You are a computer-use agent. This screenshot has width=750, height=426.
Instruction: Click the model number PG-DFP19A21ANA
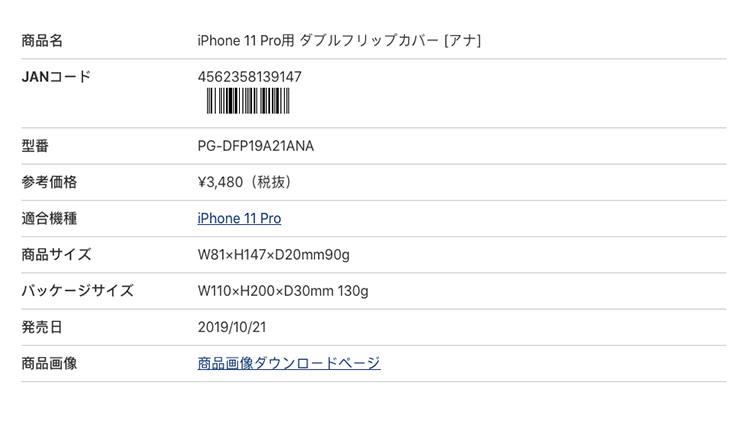click(x=256, y=146)
